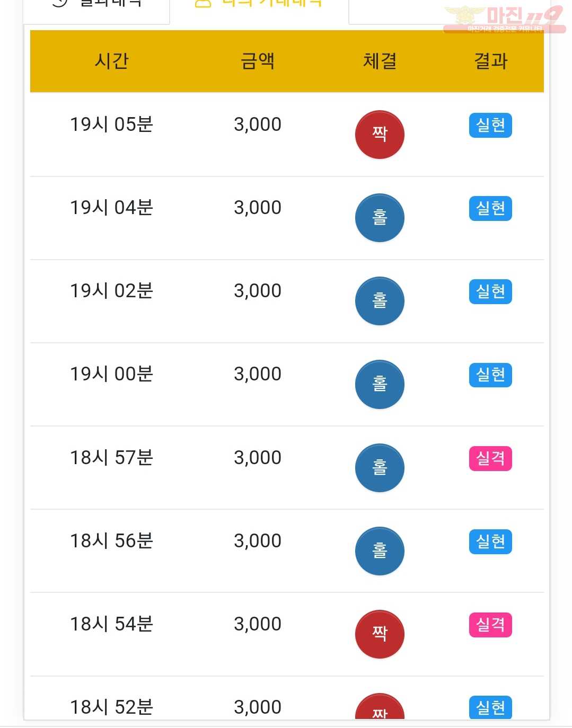Image resolution: width=572 pixels, height=728 pixels.
Task: Tap the red 짝 circle for 18시 54분
Action: click(x=380, y=634)
